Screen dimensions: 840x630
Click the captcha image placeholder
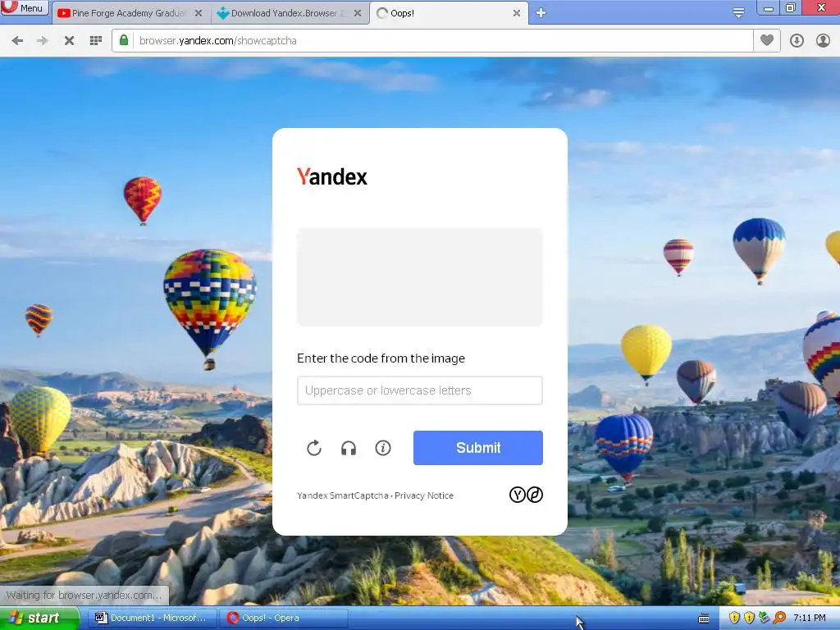[x=420, y=277]
